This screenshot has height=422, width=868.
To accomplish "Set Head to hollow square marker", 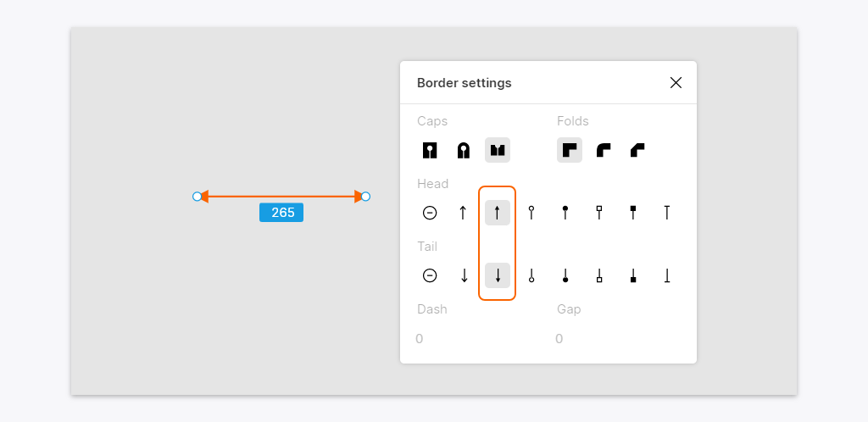I will (599, 213).
